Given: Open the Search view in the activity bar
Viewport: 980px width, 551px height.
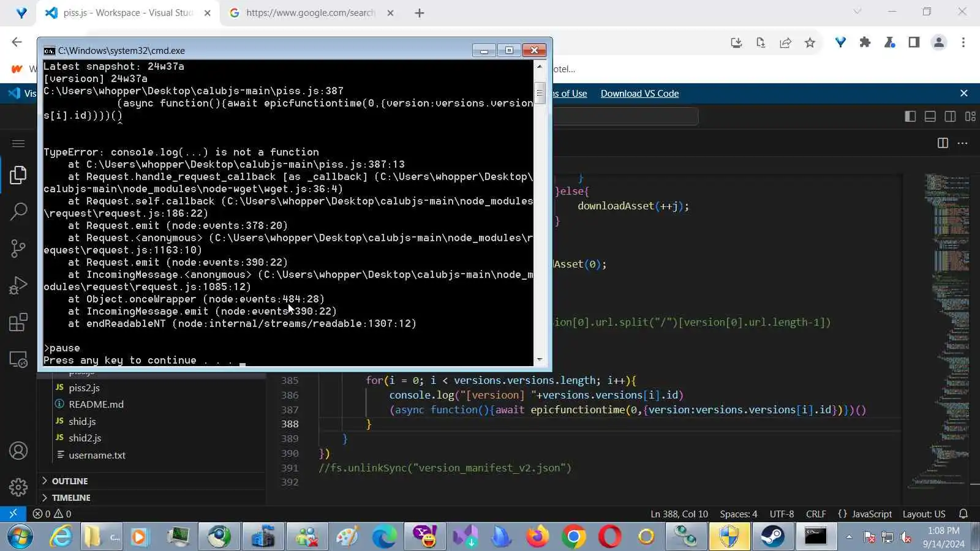Looking at the screenshot, I should click(18, 212).
